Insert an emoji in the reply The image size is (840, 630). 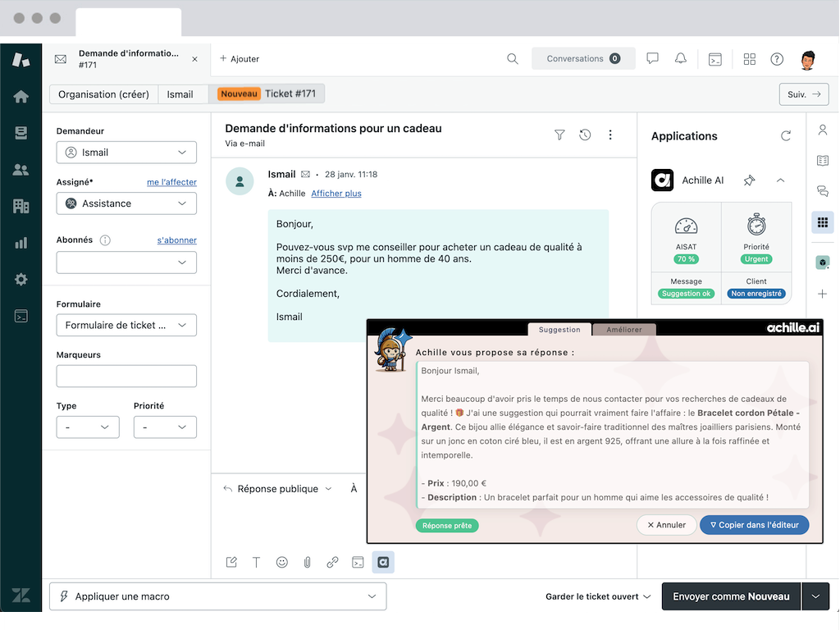point(281,562)
